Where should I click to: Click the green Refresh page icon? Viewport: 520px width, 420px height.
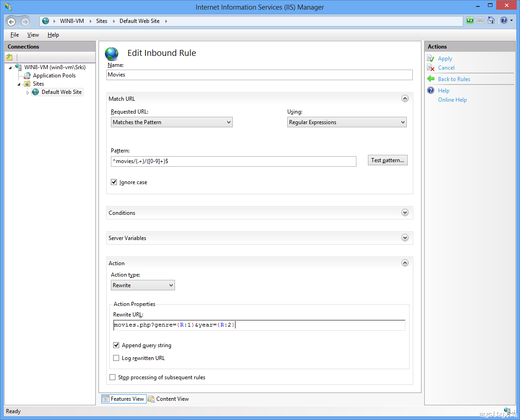(x=470, y=21)
